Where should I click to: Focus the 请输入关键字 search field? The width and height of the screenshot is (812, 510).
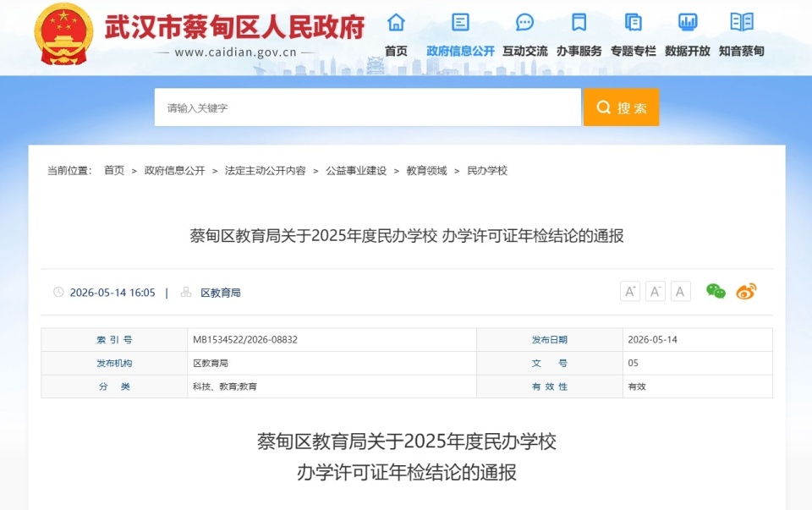pos(368,107)
